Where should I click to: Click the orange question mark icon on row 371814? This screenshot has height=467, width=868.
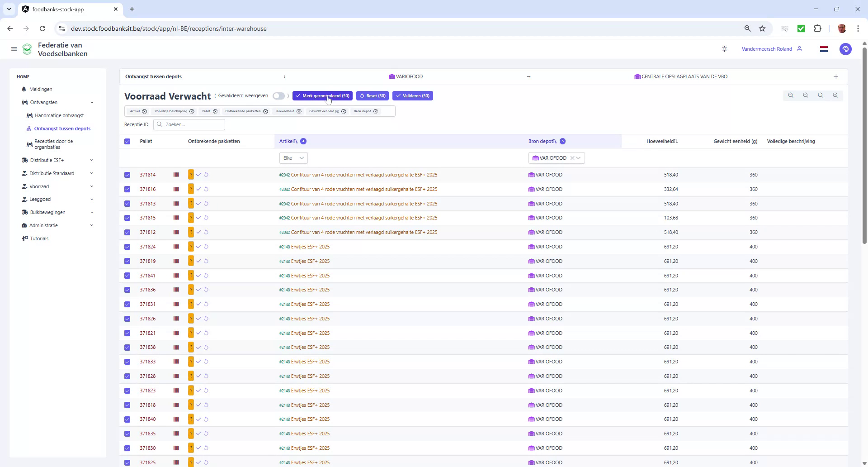click(x=191, y=174)
